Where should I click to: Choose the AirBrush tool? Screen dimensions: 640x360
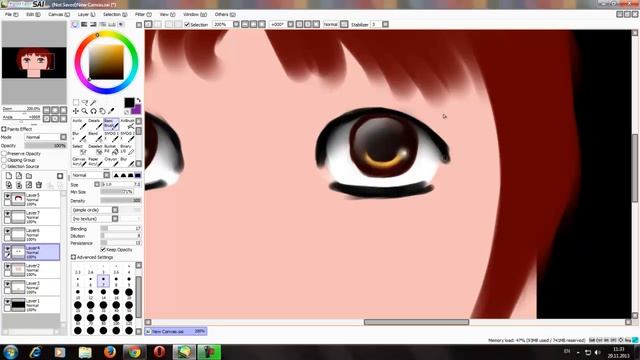127,124
